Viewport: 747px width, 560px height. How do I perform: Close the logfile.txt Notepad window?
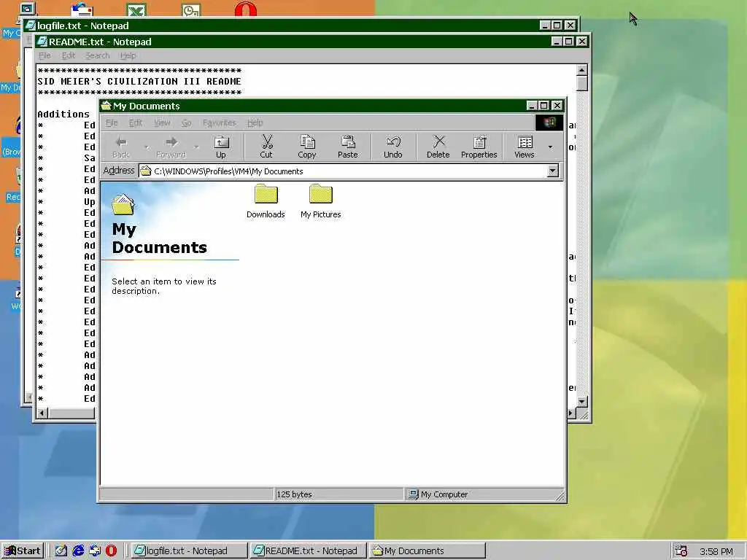tap(570, 26)
